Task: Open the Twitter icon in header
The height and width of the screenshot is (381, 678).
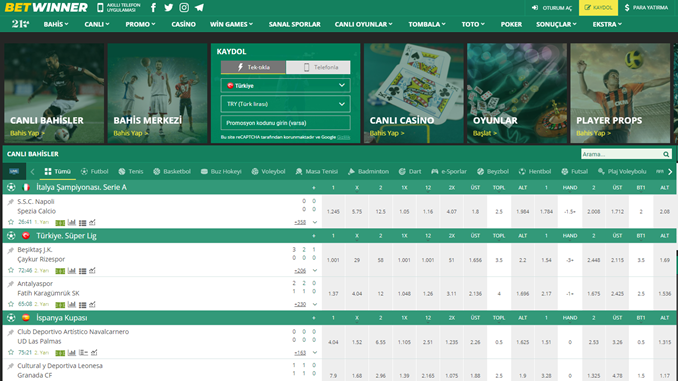Action: pos(169,8)
